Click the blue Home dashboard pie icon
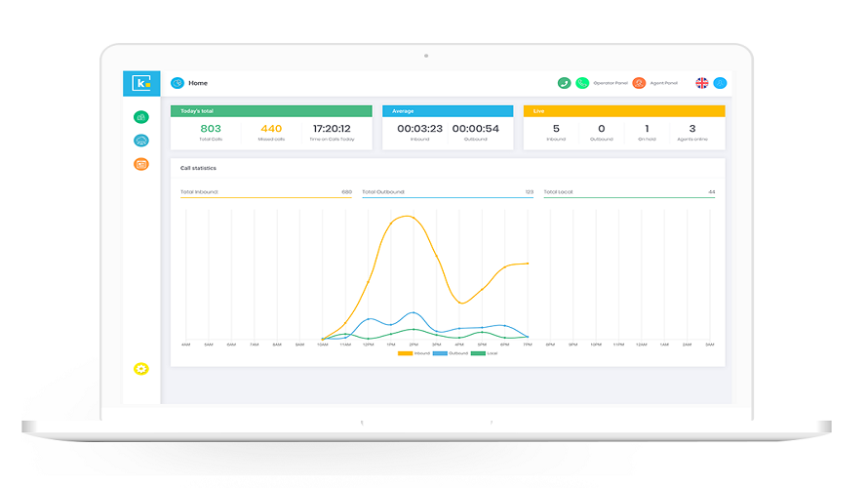This screenshot has height=488, width=868. (178, 83)
